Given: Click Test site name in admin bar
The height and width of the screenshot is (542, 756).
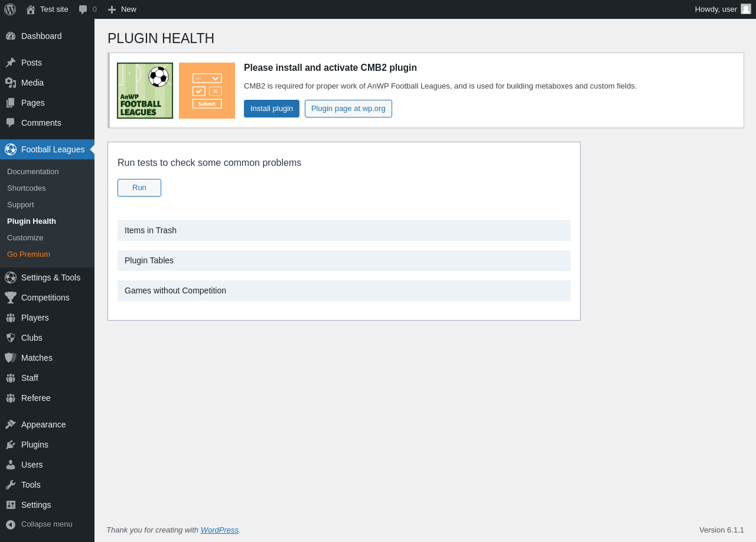Looking at the screenshot, I should (x=54, y=9).
